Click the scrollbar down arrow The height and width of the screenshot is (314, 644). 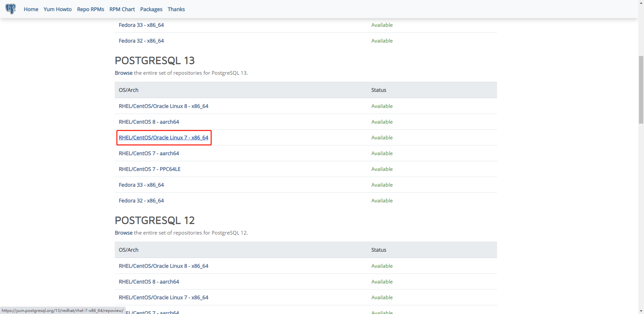coord(641,311)
